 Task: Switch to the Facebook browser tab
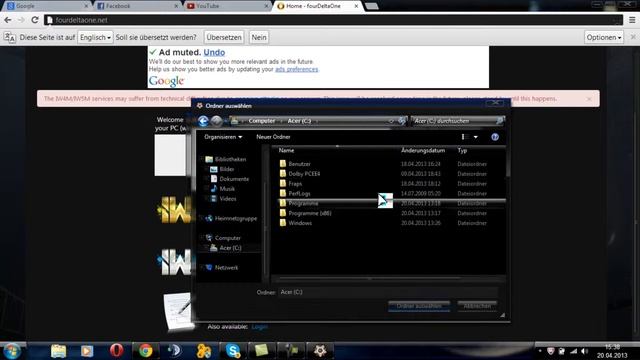click(x=138, y=6)
